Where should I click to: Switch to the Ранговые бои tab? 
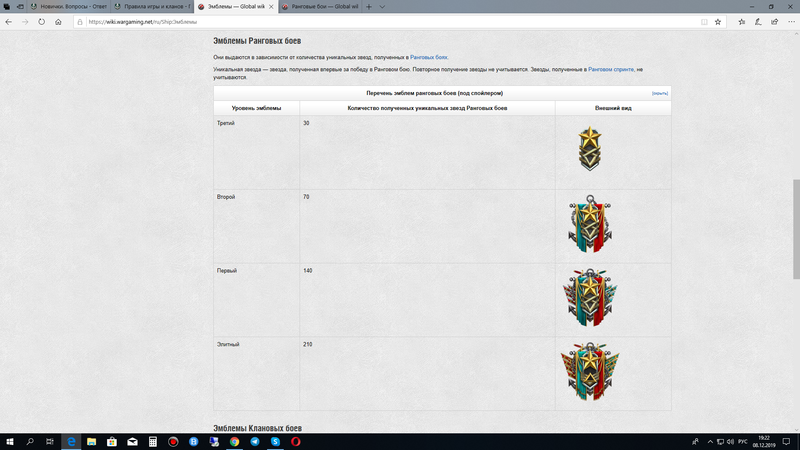[x=318, y=6]
